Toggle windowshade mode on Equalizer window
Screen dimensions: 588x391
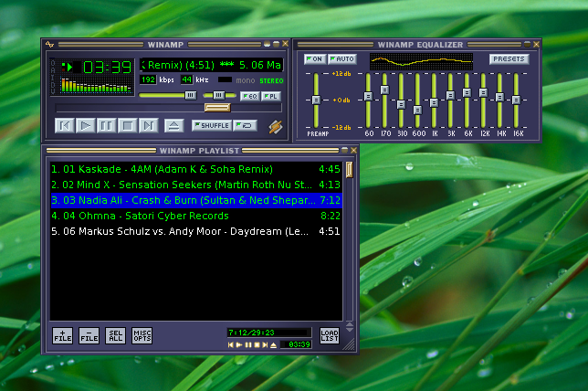tap(527, 44)
